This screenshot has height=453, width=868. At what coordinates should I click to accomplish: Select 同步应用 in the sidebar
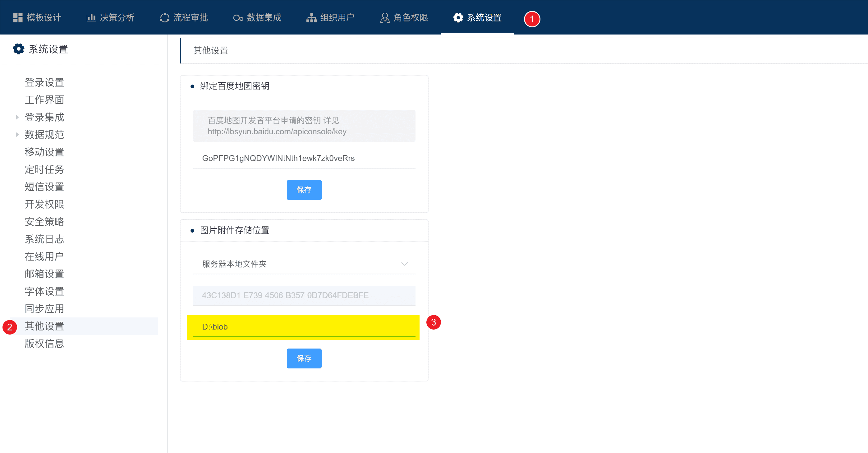click(x=44, y=309)
